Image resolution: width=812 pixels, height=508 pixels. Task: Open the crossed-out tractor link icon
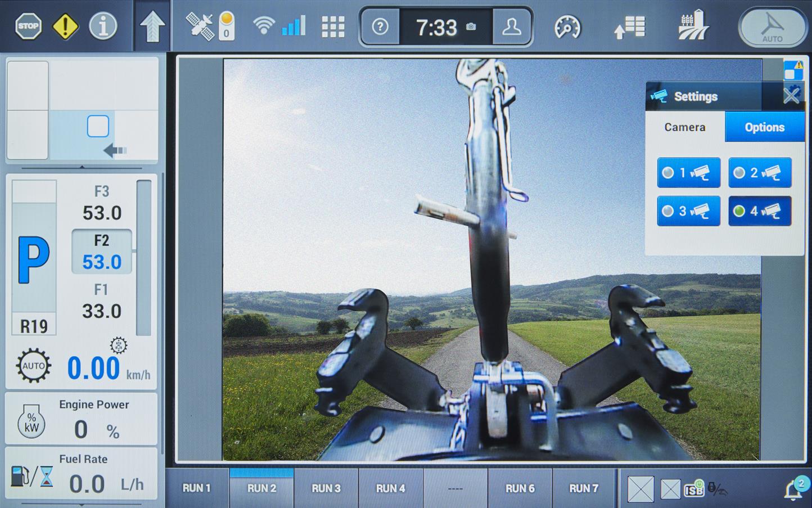[718, 489]
